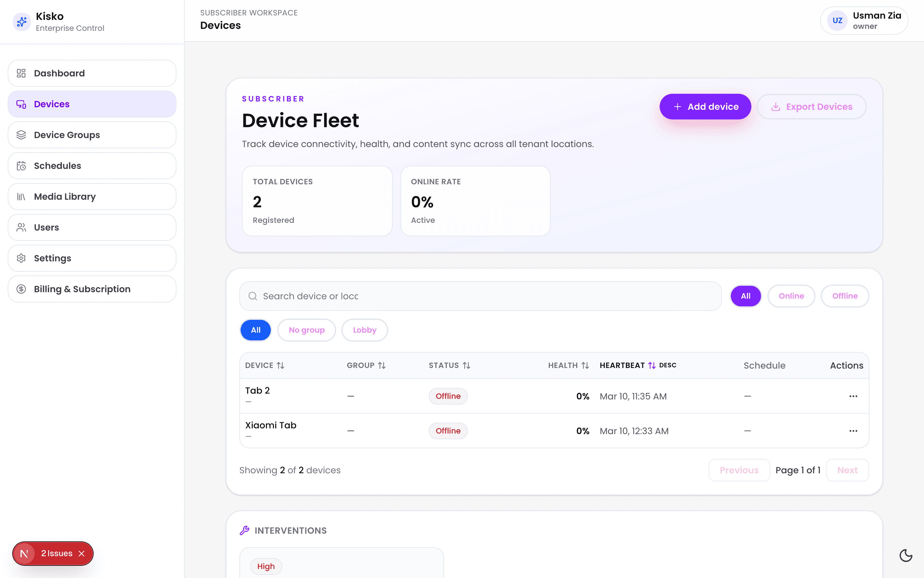Click the Users people icon

[21, 227]
